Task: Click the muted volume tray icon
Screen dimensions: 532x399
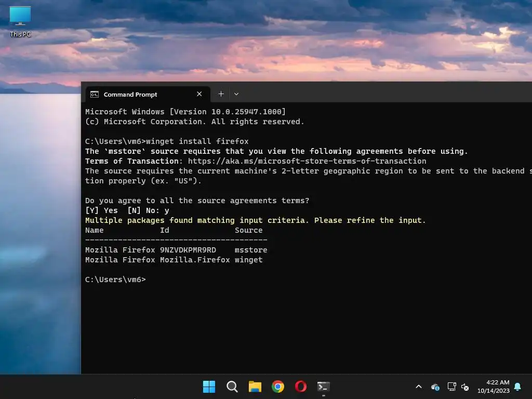Action: click(465, 387)
